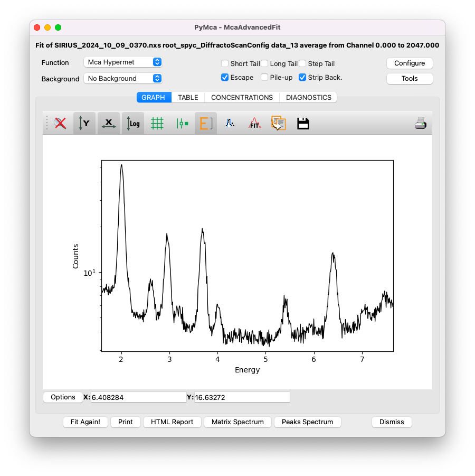The image size is (475, 476).
Task: Click the curve style points/lines icon
Action: point(182,123)
